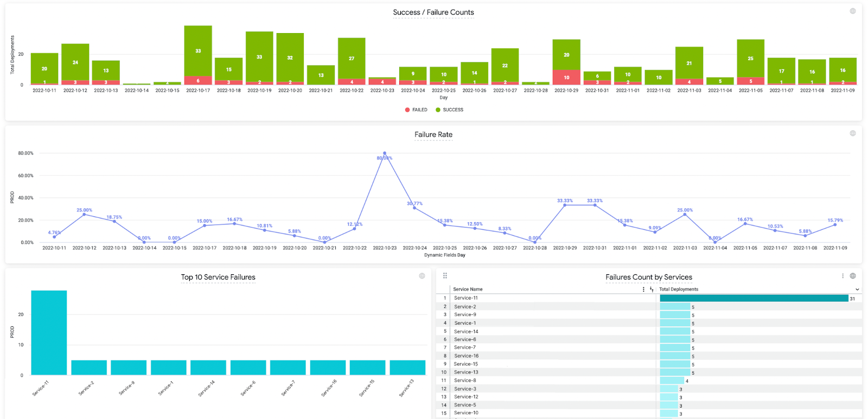This screenshot has height=419, width=868.
Task: Select the Service-13 row in the table
Action: coord(649,372)
